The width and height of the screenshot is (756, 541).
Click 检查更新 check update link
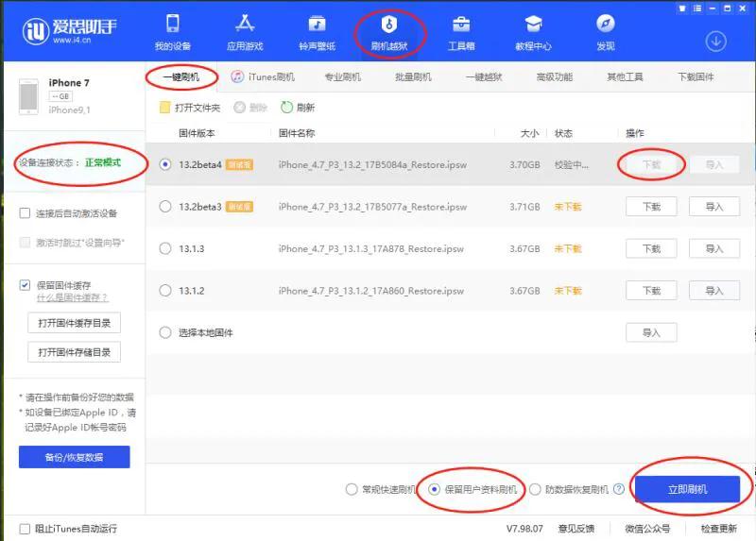tap(719, 529)
